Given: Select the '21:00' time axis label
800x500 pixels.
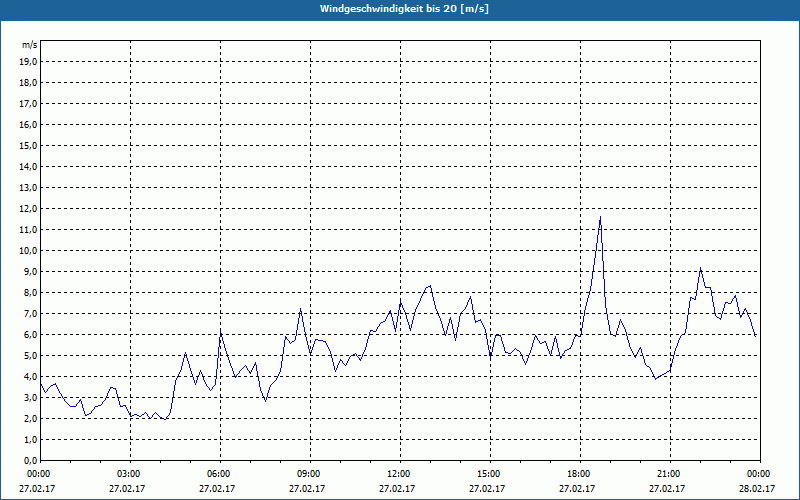Looking at the screenshot, I should [x=670, y=474].
